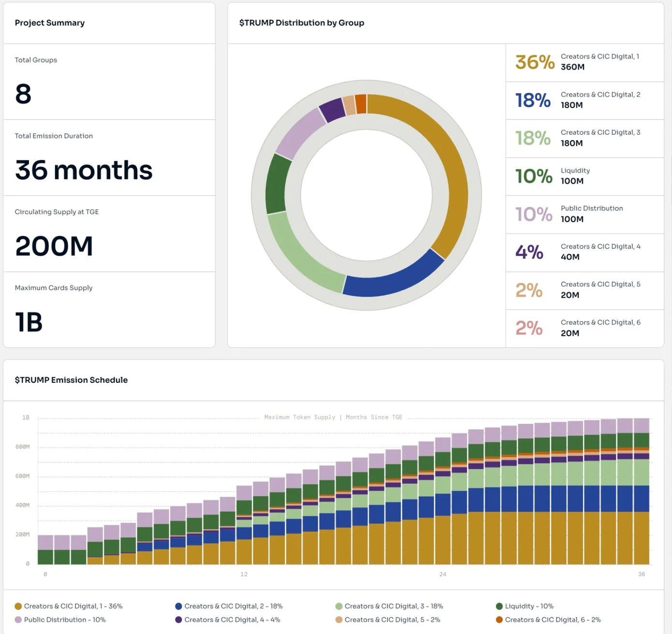Screen dimensions: 672x634
Task: Click the 36 months emission duration value
Action: tap(84, 170)
